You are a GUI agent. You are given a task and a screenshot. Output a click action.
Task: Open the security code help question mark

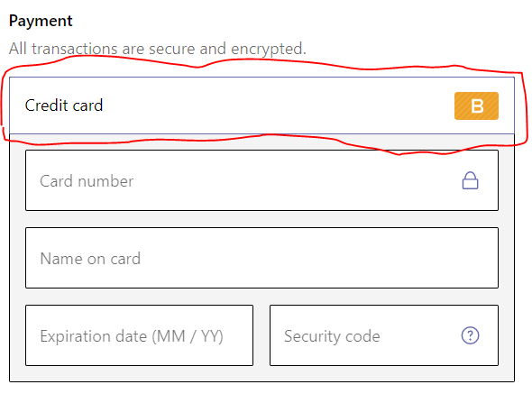pyautogui.click(x=471, y=335)
